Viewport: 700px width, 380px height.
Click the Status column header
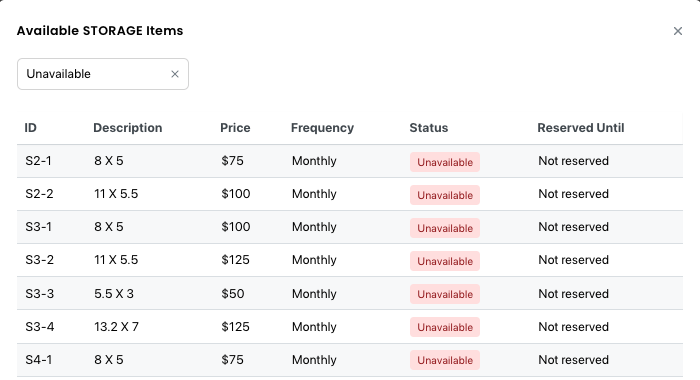point(429,128)
